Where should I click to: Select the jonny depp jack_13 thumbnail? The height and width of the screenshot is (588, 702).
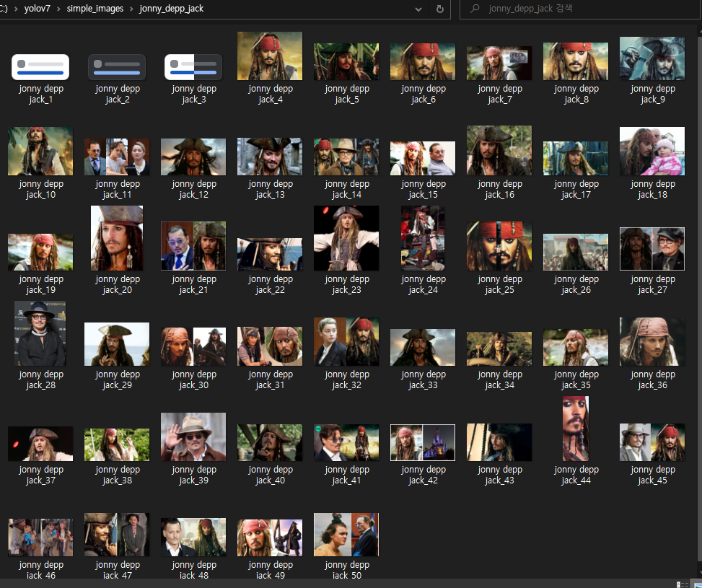click(270, 157)
